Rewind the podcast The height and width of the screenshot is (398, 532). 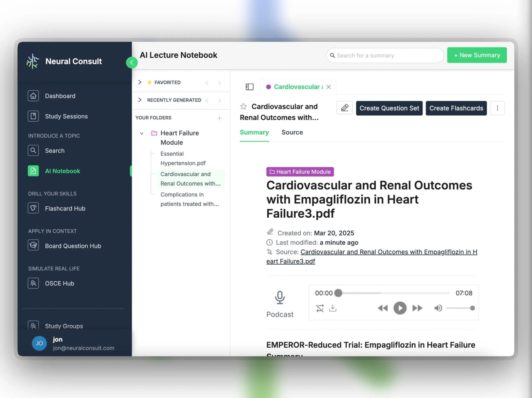pyautogui.click(x=383, y=308)
